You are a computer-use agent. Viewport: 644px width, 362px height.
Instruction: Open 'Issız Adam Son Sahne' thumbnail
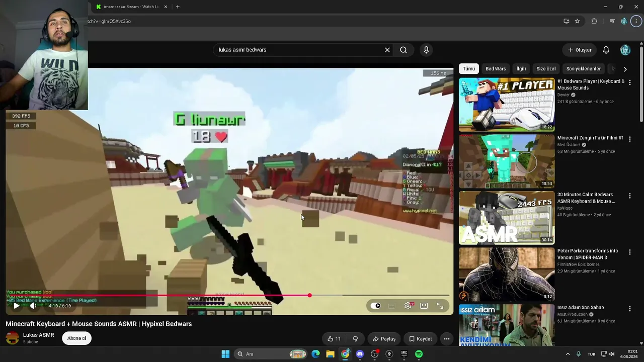507,325
